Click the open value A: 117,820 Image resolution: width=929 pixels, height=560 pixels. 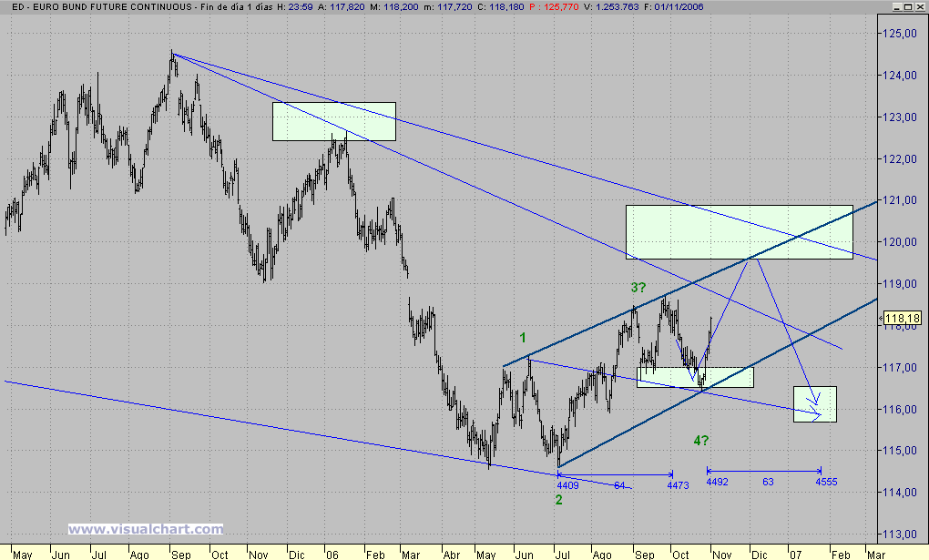(342, 7)
